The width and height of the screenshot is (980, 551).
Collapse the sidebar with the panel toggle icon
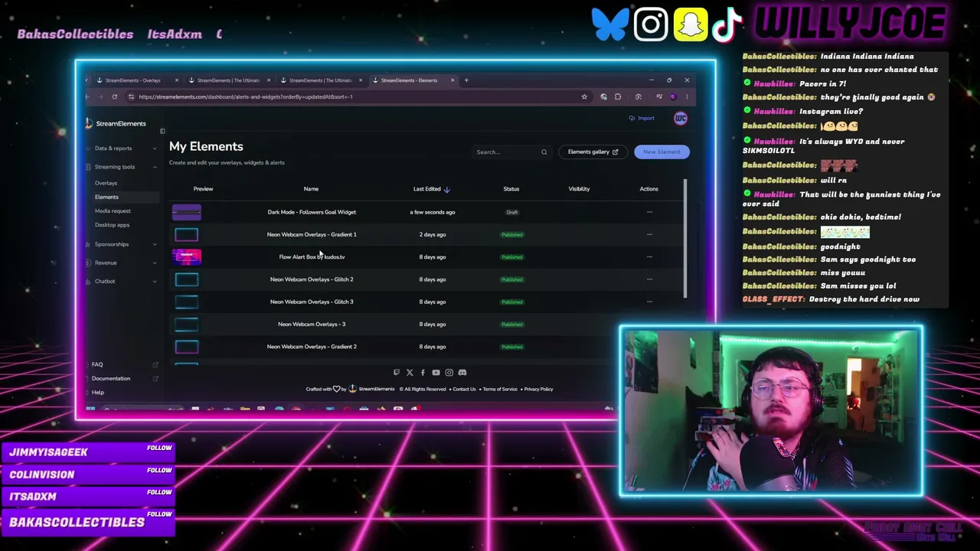pos(162,131)
